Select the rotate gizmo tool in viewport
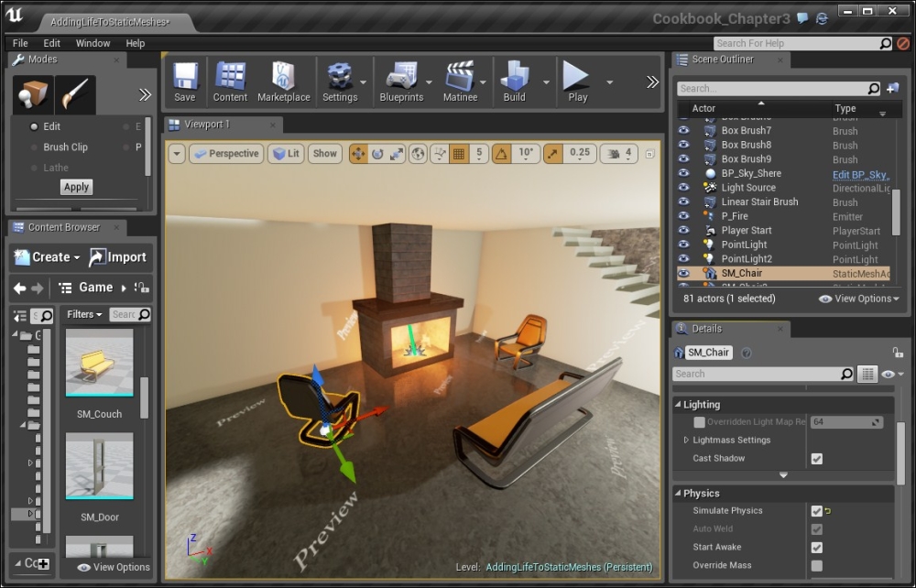This screenshot has height=588, width=916. point(377,154)
